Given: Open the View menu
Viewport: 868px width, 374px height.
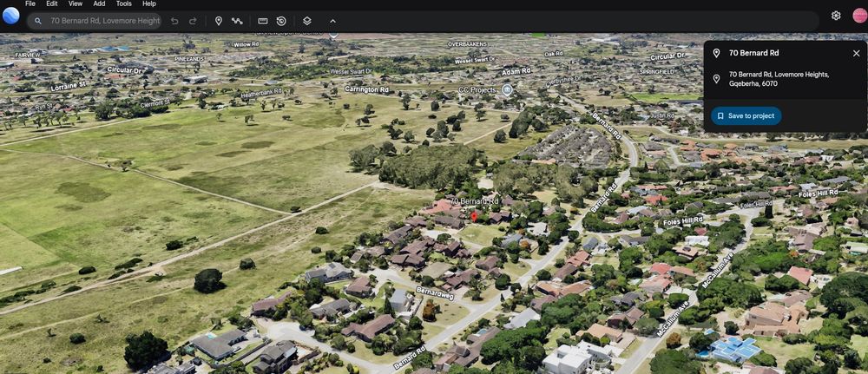Looking at the screenshot, I should [76, 3].
